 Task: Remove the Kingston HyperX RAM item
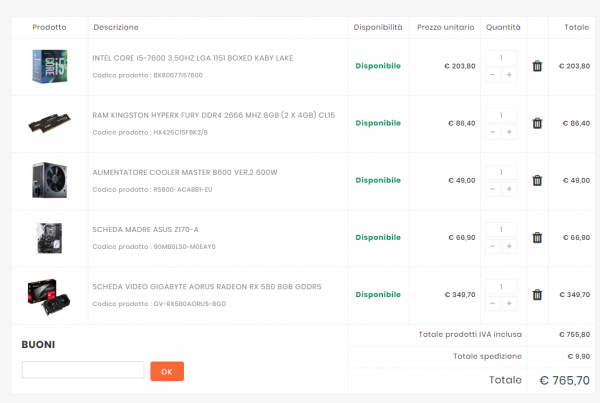coord(537,123)
